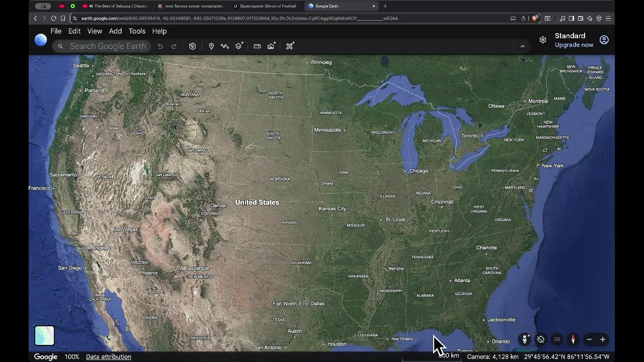Open the Leo AI sparkle icon
644x362 pixels.
590,19
